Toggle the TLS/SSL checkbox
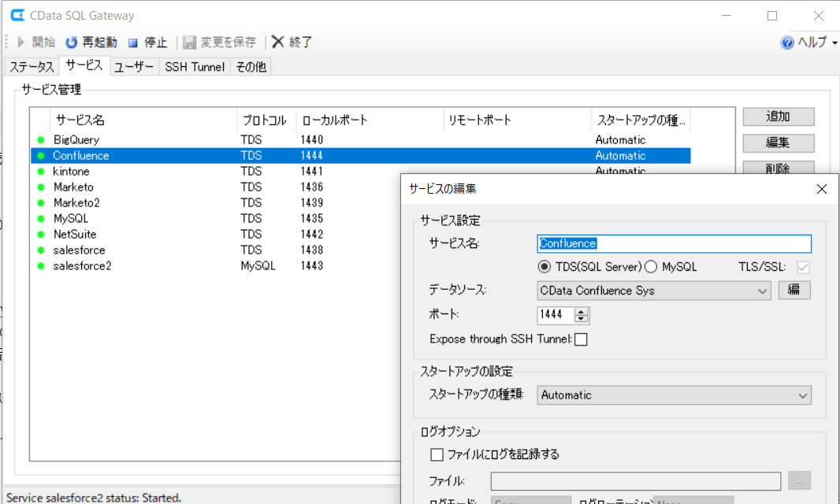The height and width of the screenshot is (504, 840). [803, 267]
